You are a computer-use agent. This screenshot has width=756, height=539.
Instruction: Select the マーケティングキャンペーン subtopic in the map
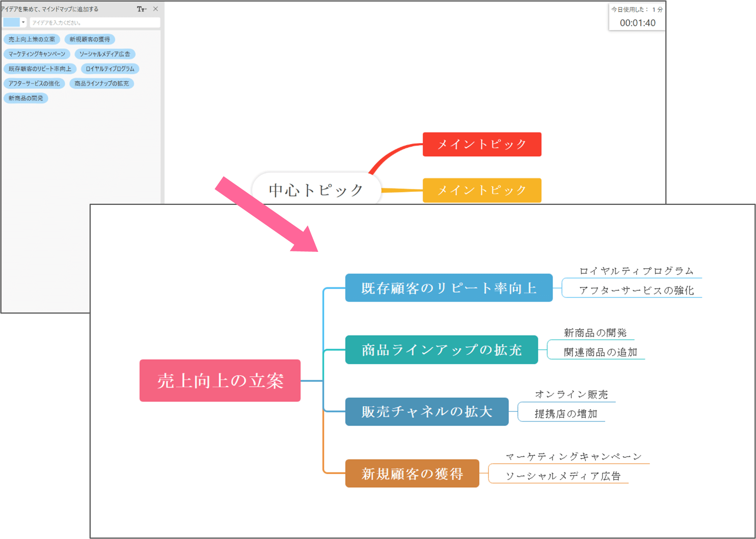click(x=573, y=456)
